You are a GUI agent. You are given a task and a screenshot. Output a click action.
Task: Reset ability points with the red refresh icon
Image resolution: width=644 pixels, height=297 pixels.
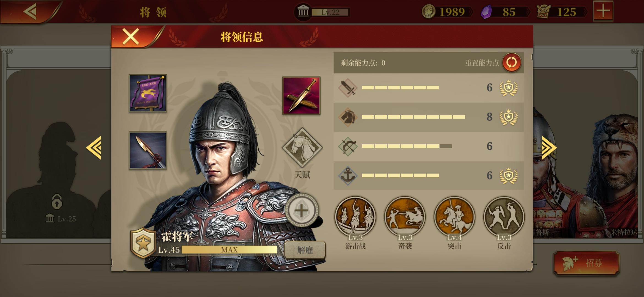coord(511,62)
